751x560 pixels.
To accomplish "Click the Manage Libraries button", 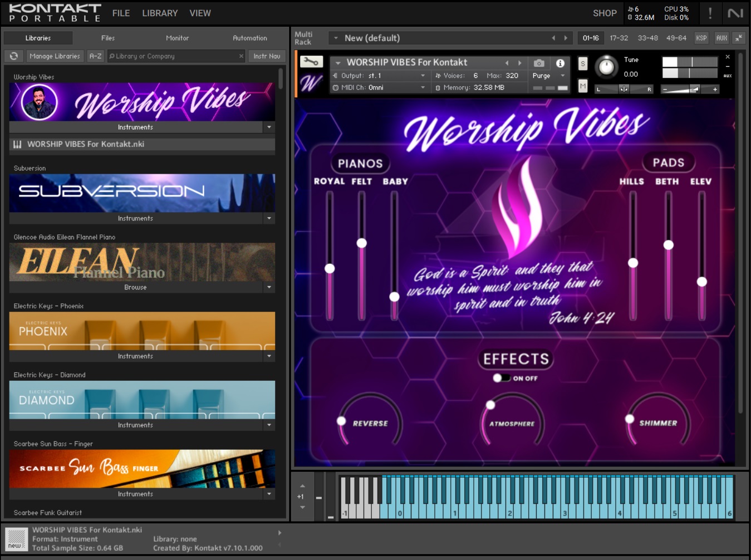I will coord(55,56).
